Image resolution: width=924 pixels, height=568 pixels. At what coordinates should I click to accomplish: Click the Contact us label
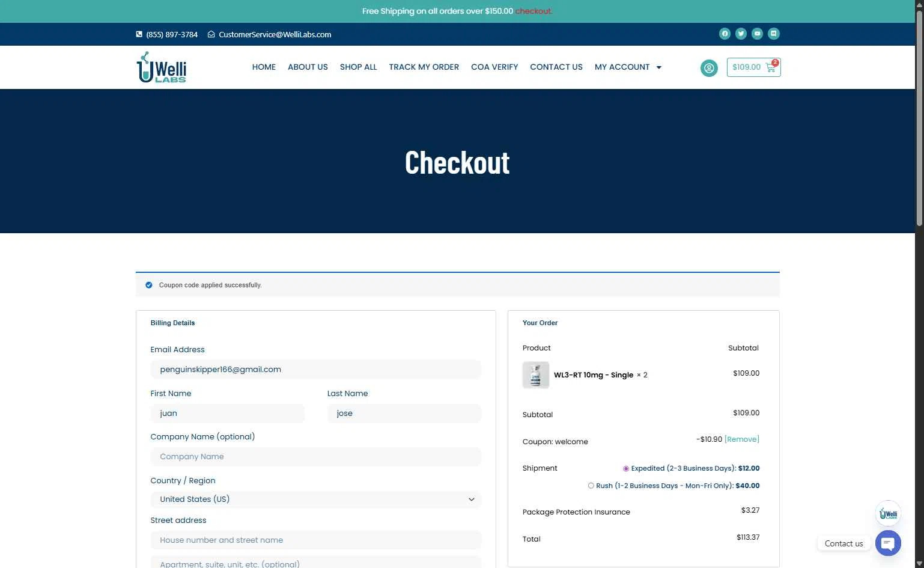[x=843, y=544]
